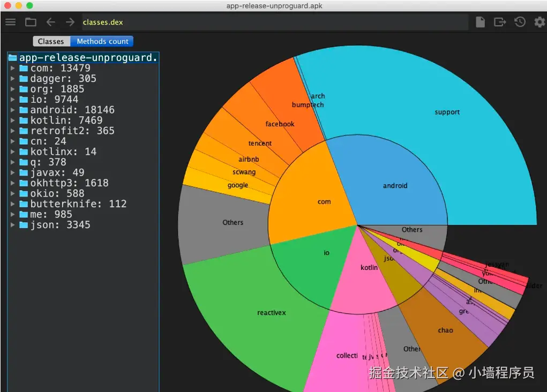
Task: Expand the kotlinx: 14 package
Action: [12, 152]
